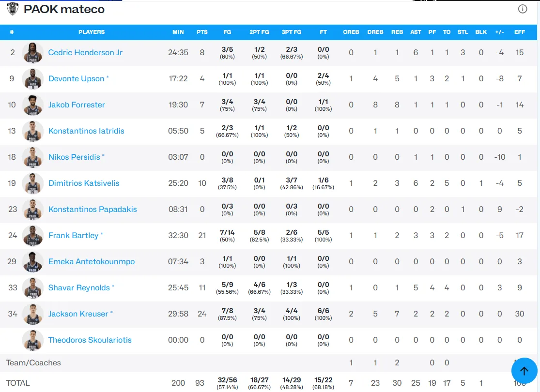Open Cedric Henderson Jr player profile
The width and height of the screenshot is (540, 392).
tap(85, 52)
